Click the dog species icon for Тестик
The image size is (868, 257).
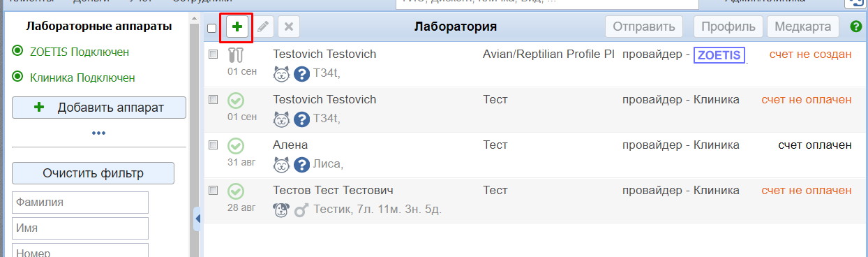[x=281, y=209]
